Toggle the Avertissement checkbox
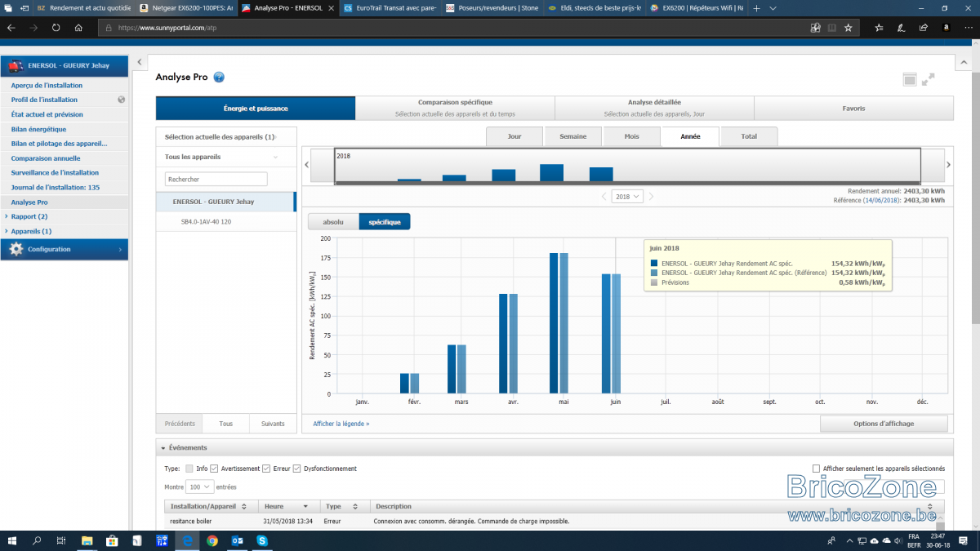This screenshot has height=551, width=980. click(x=214, y=469)
